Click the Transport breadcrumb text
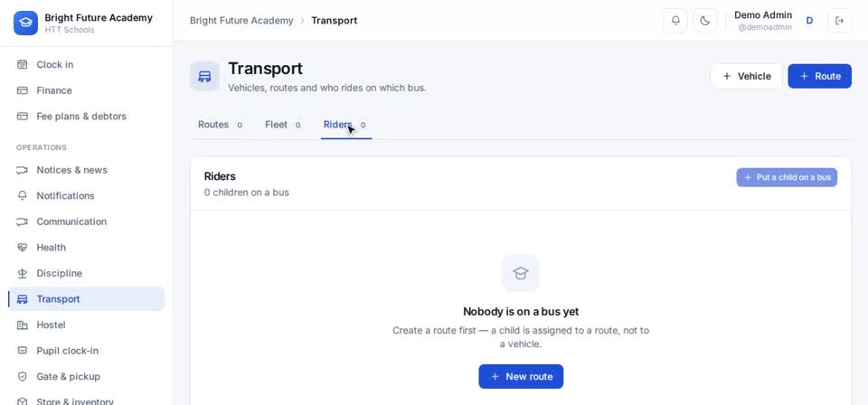The height and width of the screenshot is (405, 868). (x=335, y=21)
